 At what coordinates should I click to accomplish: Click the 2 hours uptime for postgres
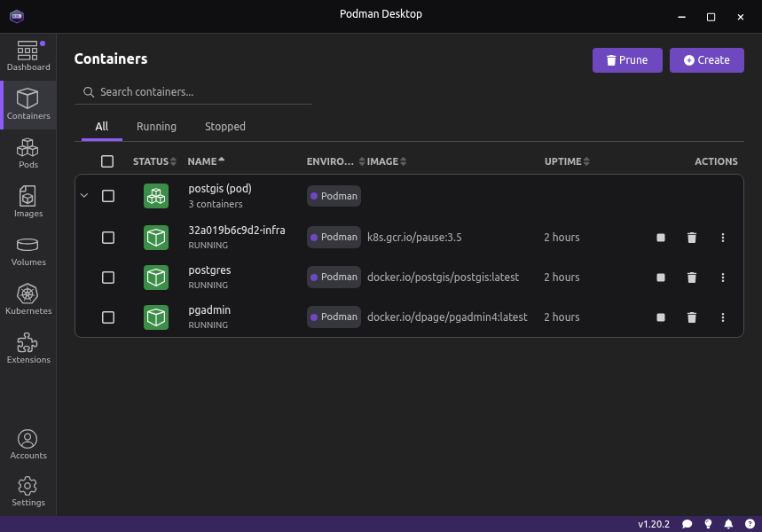pos(562,278)
